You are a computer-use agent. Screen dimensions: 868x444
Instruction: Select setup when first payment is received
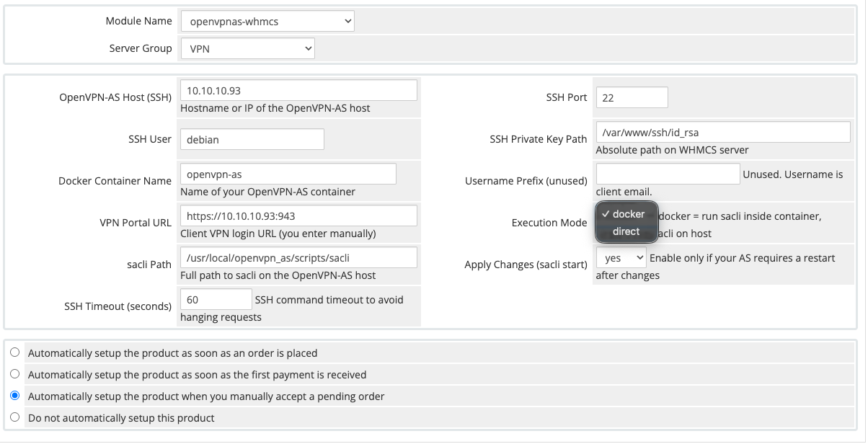pos(15,375)
